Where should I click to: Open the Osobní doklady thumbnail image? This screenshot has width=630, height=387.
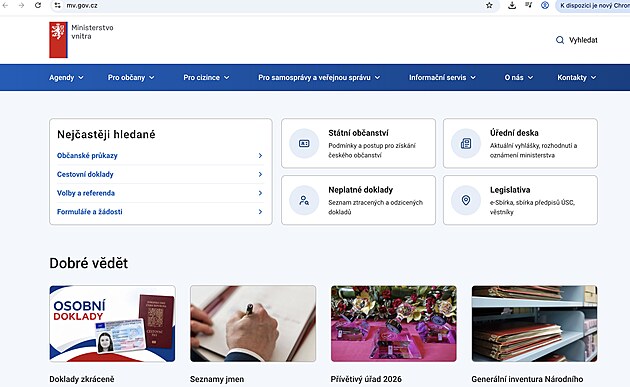coord(112,324)
